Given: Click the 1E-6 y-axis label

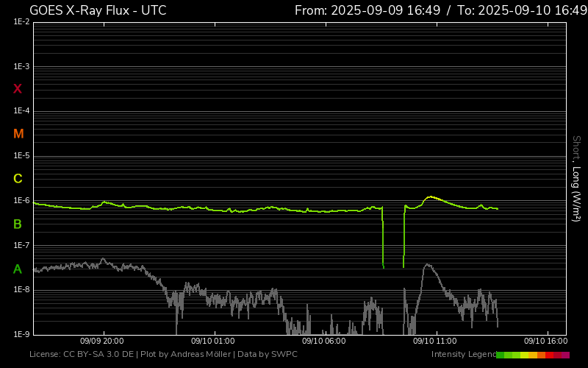Looking at the screenshot, I should coord(21,200).
